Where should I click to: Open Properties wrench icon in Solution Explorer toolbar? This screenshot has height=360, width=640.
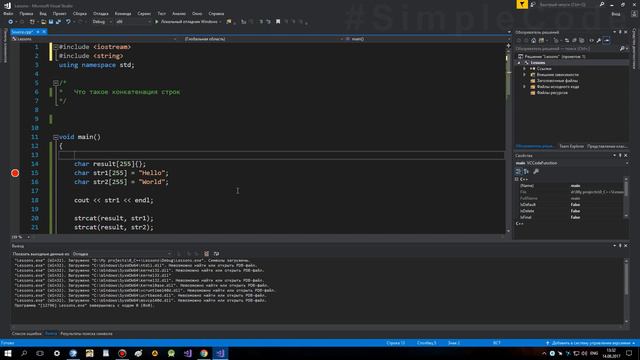pos(599,40)
